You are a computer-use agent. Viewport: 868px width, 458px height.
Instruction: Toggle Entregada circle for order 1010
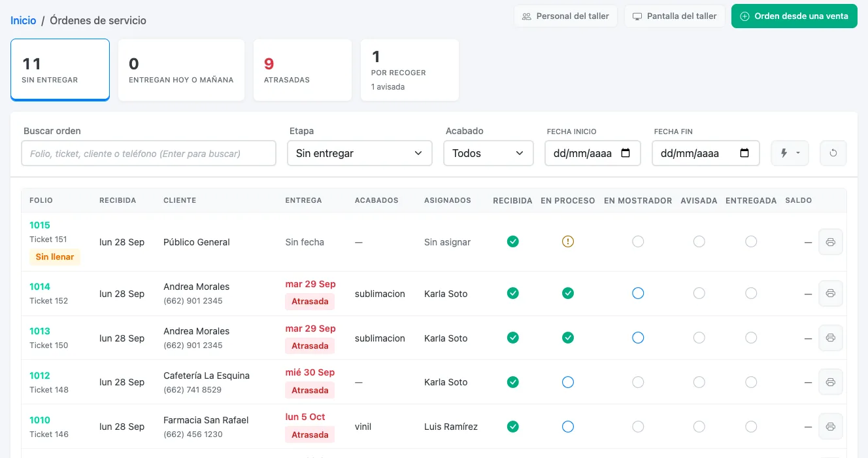[x=751, y=427]
